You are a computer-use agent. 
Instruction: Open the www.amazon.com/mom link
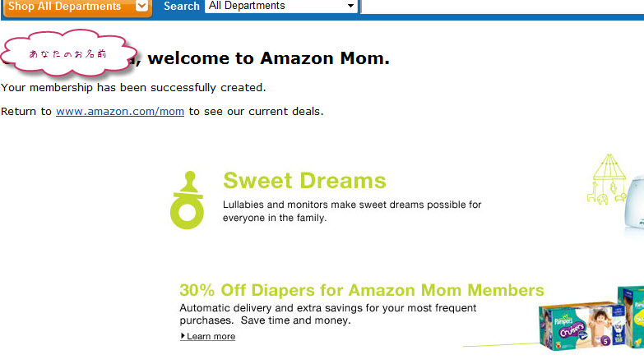120,112
